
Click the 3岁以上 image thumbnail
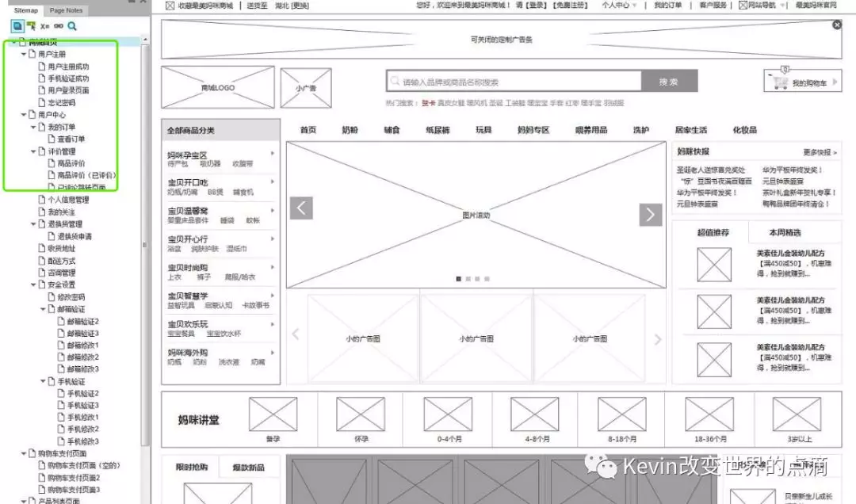point(797,414)
